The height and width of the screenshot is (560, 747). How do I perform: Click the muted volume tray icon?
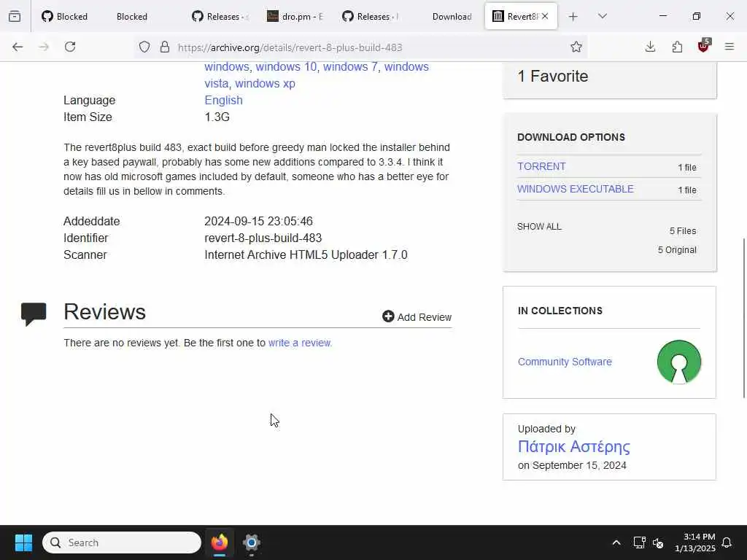click(x=658, y=542)
